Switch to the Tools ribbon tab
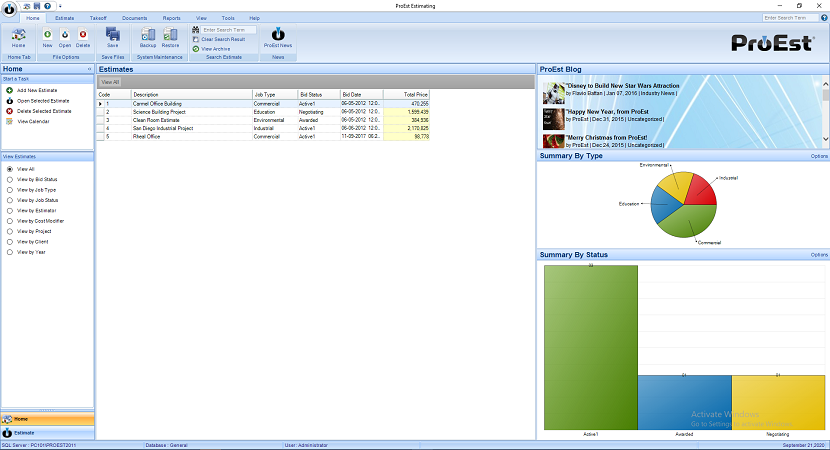The height and width of the screenshot is (450, 830). 228,18
